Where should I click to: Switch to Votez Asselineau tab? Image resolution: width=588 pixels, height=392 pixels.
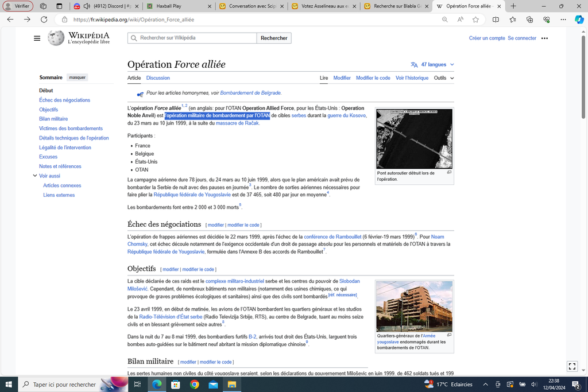coord(325,6)
